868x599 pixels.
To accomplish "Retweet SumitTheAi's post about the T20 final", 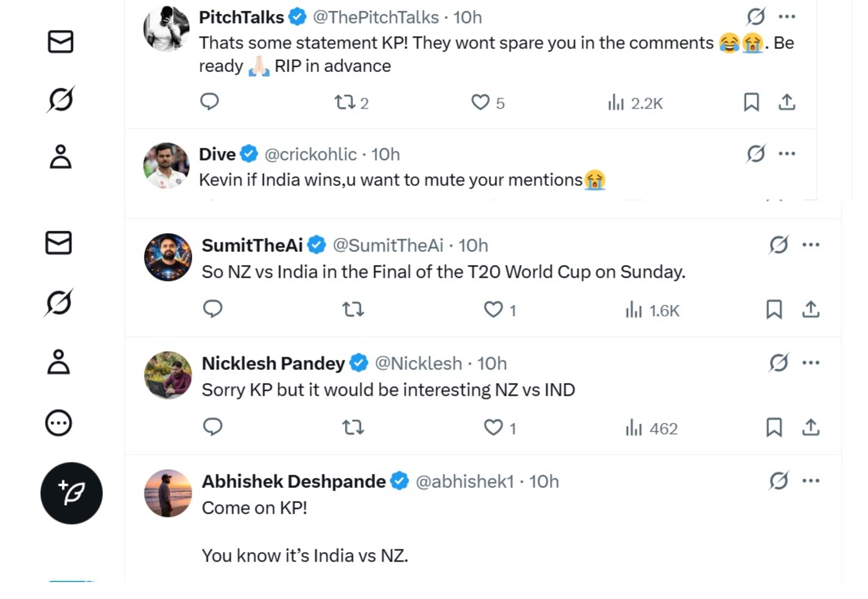I will click(x=353, y=310).
